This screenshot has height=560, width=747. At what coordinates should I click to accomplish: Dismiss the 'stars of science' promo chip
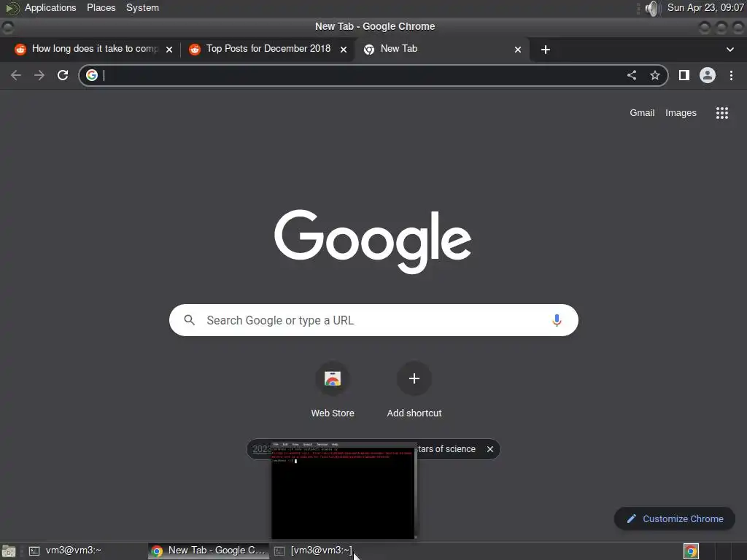[489, 449]
